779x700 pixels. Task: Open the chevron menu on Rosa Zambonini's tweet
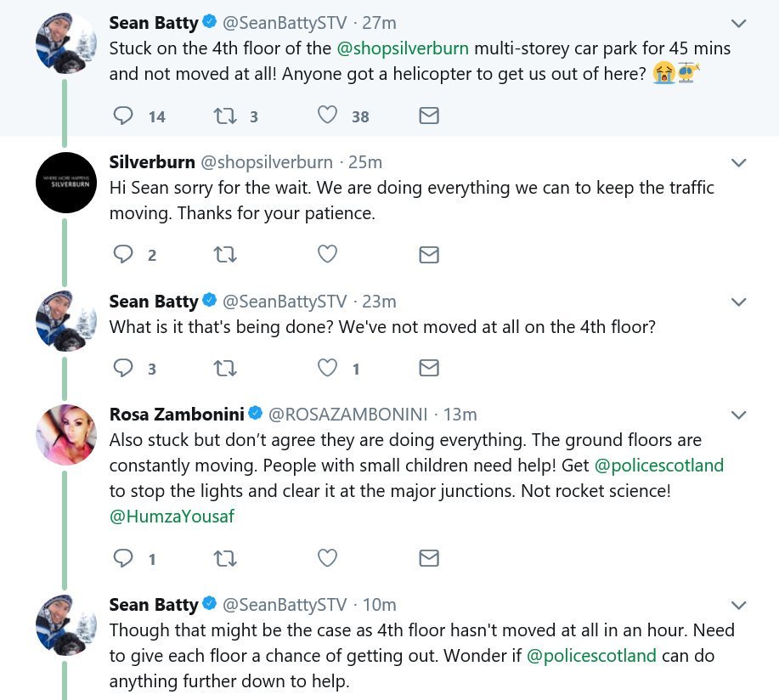coord(739,415)
